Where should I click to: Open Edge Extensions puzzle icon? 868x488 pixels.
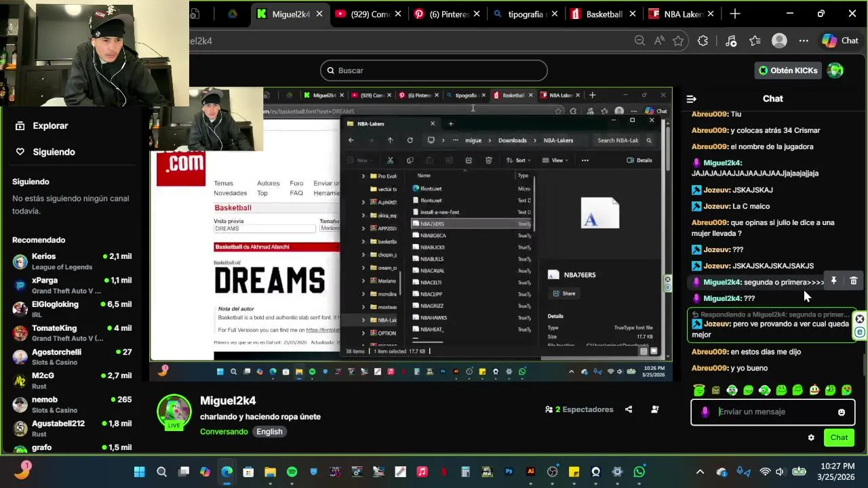[703, 41]
